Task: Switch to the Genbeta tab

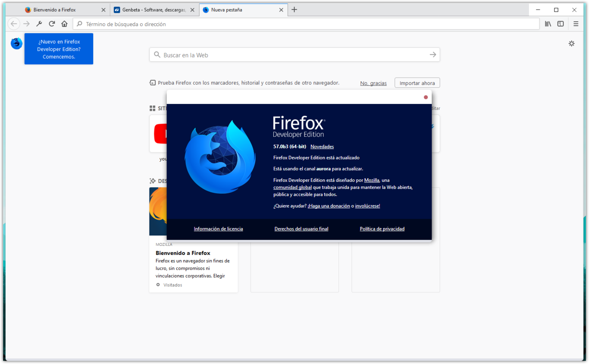Action: [x=154, y=10]
